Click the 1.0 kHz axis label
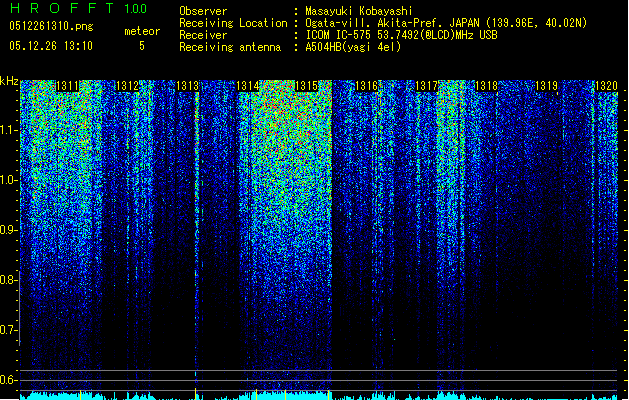This screenshot has width=629, height=400. tap(9, 180)
